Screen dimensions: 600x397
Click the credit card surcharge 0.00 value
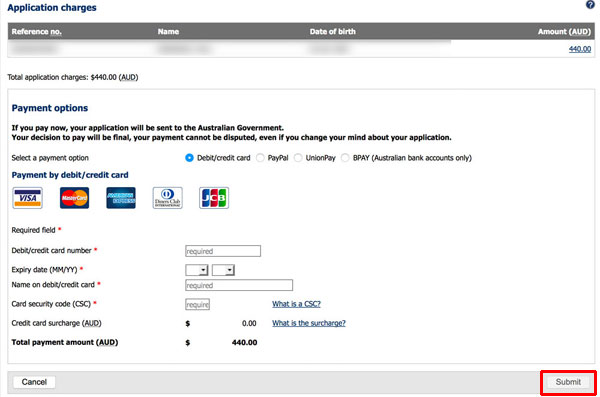coord(249,323)
